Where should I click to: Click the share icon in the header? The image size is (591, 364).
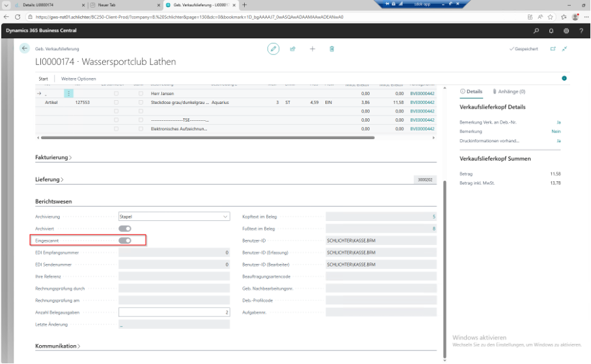[292, 49]
